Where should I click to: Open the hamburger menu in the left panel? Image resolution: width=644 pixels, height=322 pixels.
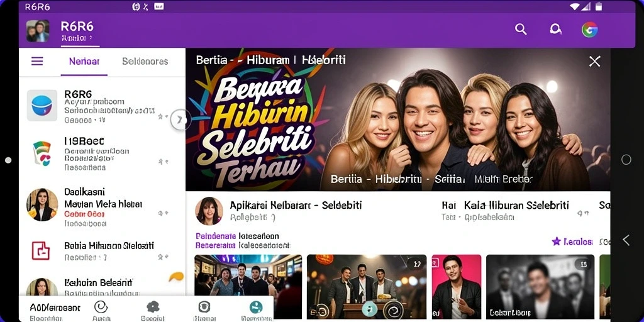pyautogui.click(x=37, y=62)
